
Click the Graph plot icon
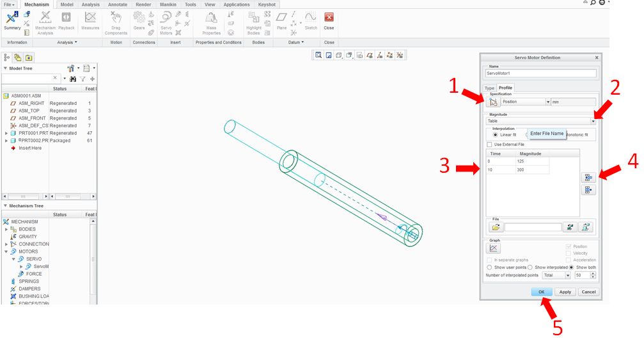click(x=493, y=248)
